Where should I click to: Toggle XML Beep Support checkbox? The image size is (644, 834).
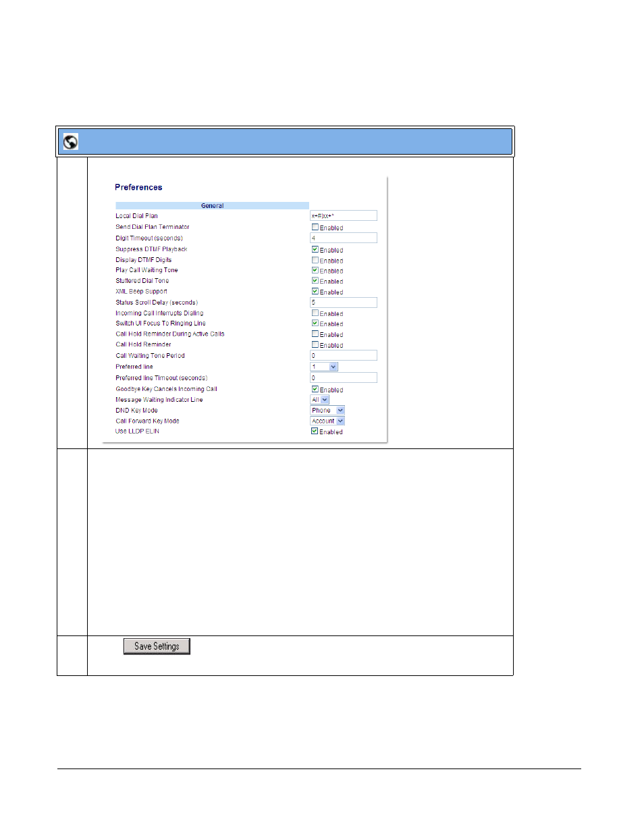pos(315,291)
